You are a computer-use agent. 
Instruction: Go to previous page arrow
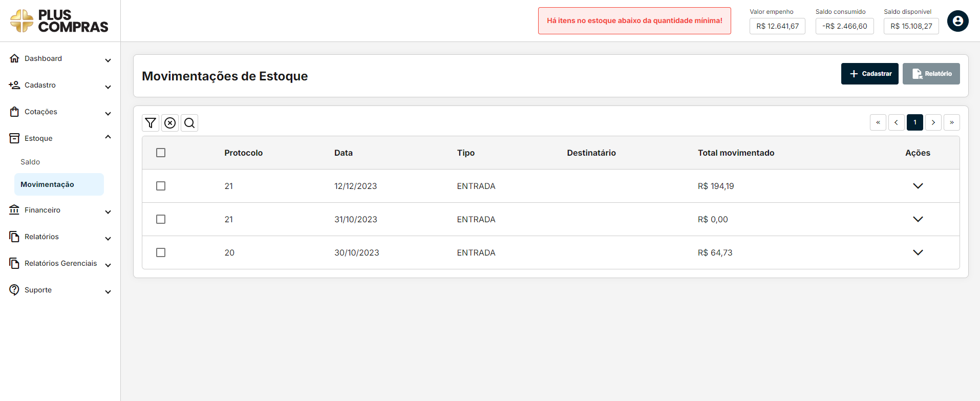pyautogui.click(x=896, y=122)
